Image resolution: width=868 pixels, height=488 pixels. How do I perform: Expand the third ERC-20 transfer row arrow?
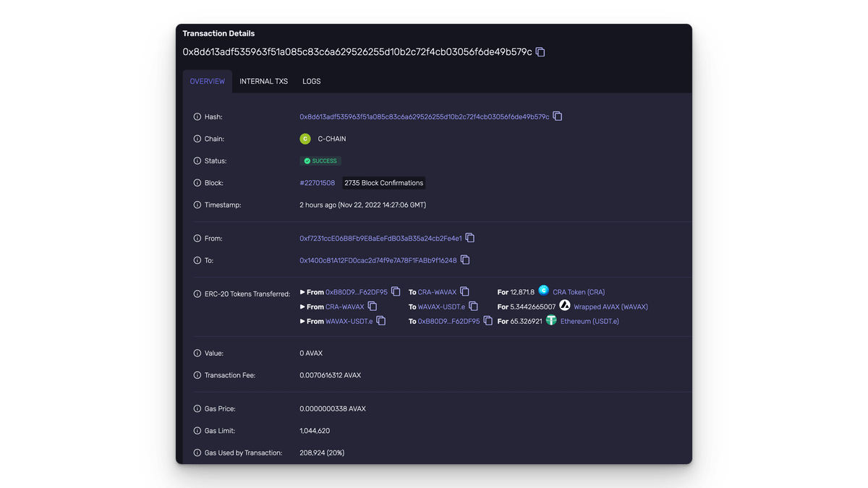303,321
